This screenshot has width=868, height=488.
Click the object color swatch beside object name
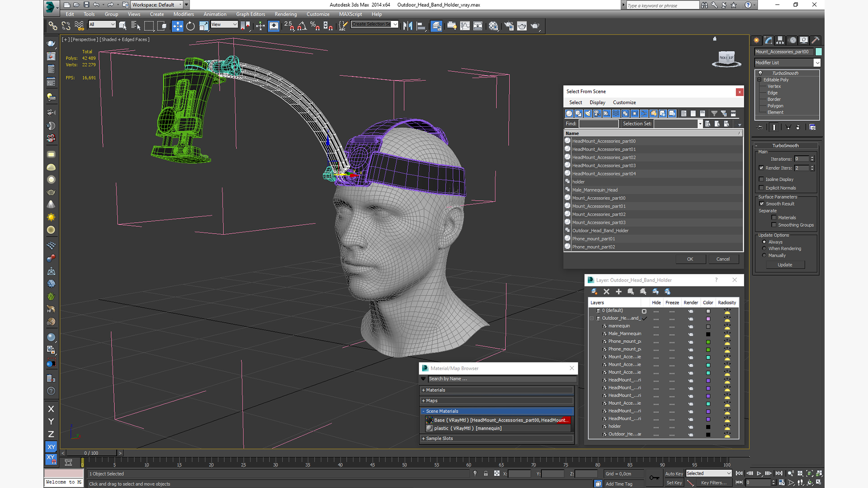[818, 52]
